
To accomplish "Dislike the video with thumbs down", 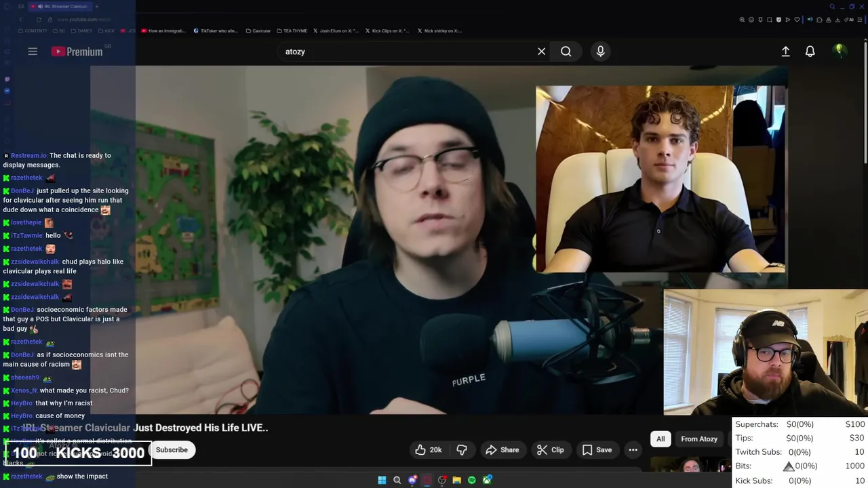I will (462, 450).
